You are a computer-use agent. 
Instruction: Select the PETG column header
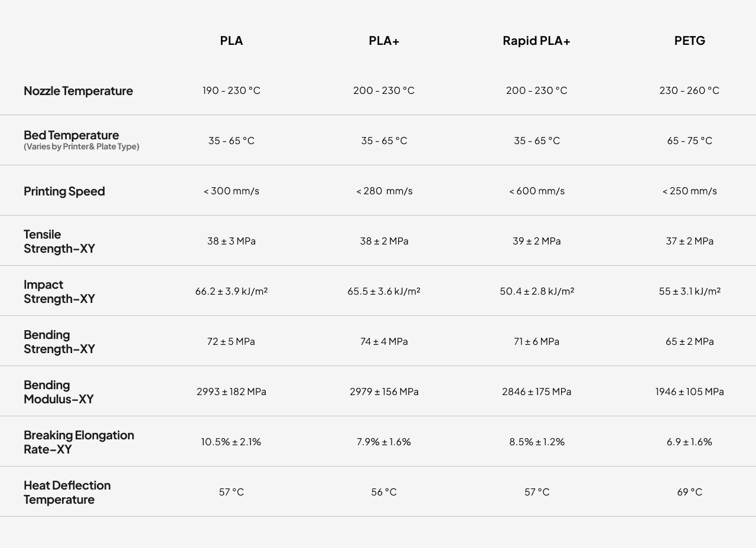[x=689, y=41]
